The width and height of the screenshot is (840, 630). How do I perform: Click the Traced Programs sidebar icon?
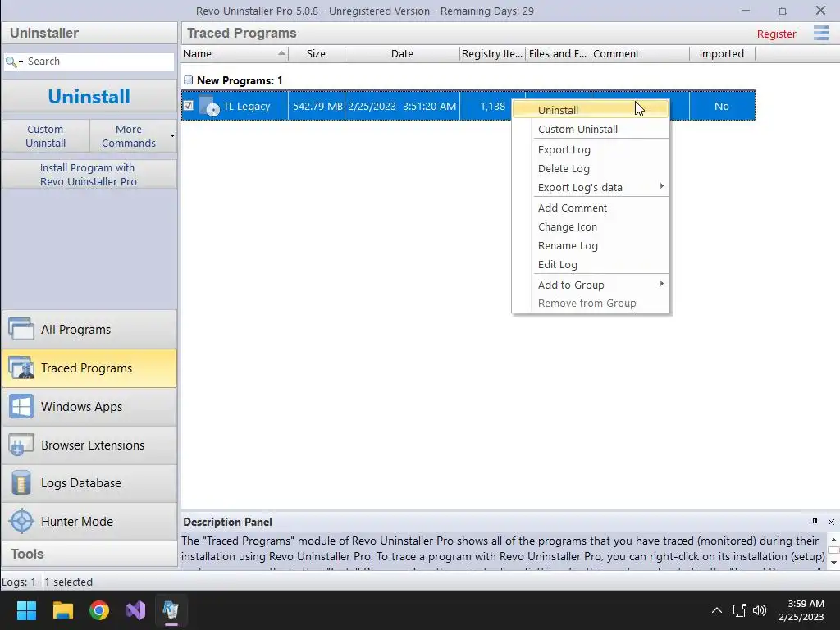pyautogui.click(x=21, y=368)
